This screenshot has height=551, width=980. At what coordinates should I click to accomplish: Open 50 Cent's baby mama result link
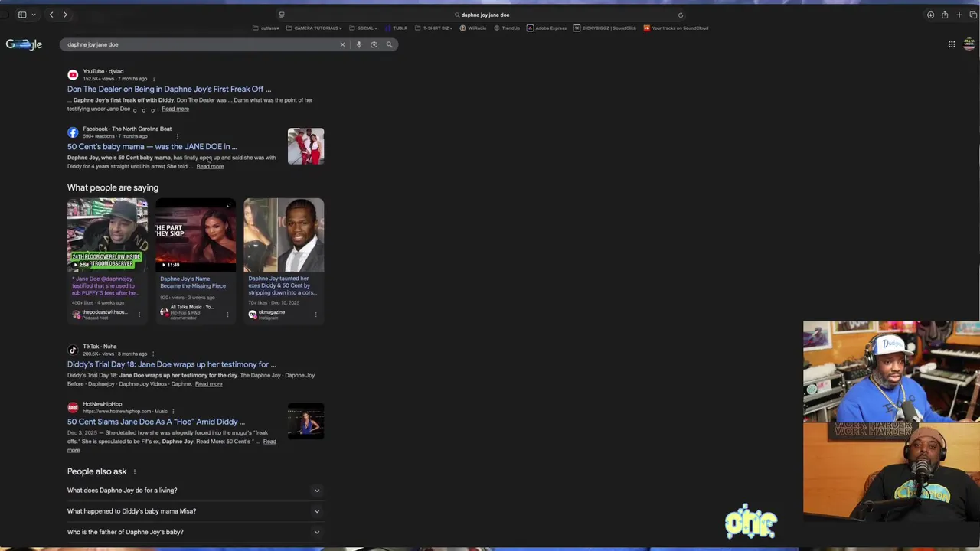point(152,146)
